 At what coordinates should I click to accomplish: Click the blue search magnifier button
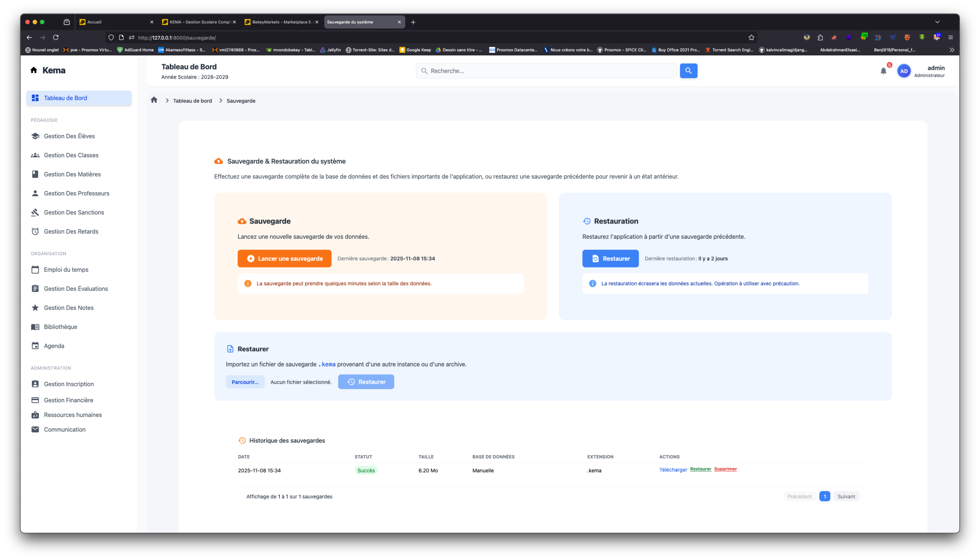tap(688, 71)
